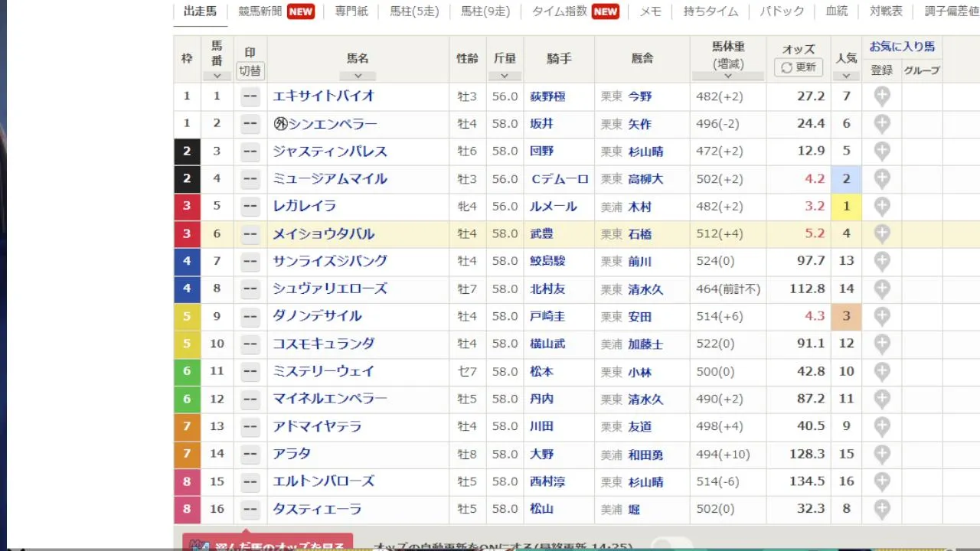Open jockey page for 武豊
Image resolution: width=980 pixels, height=551 pixels.
541,234
